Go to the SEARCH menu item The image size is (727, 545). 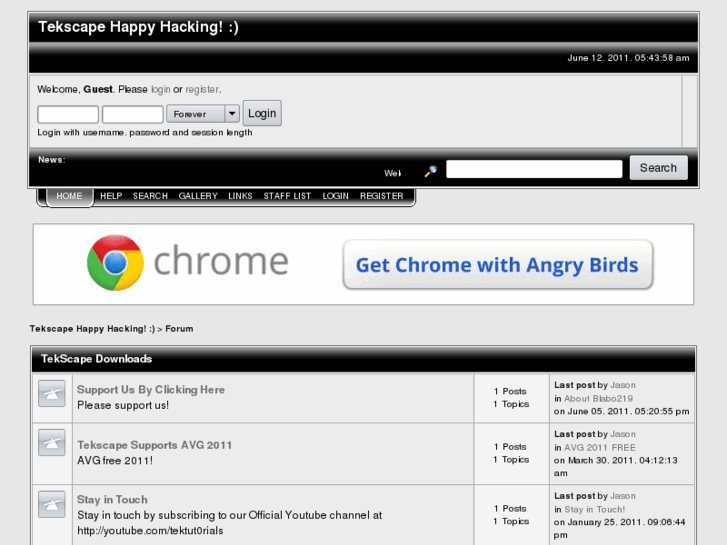(150, 196)
